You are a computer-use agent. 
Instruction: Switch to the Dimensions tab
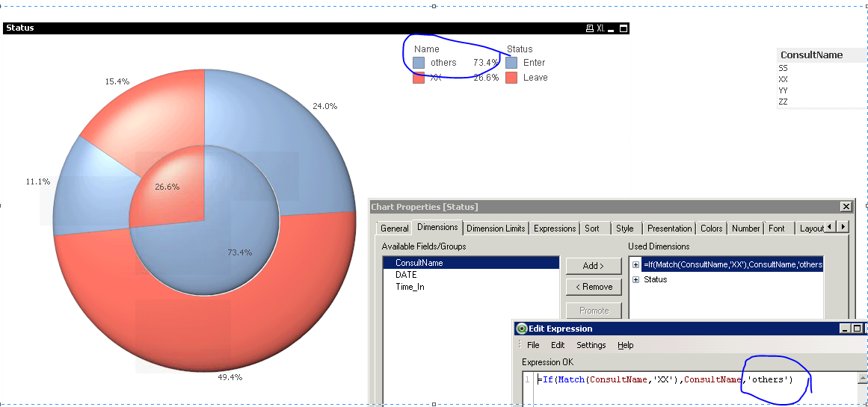438,227
